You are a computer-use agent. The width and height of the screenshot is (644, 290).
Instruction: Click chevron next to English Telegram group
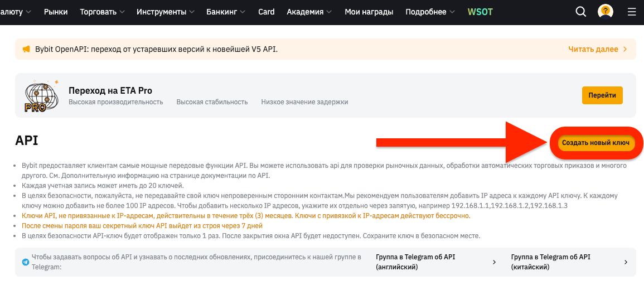(x=494, y=262)
